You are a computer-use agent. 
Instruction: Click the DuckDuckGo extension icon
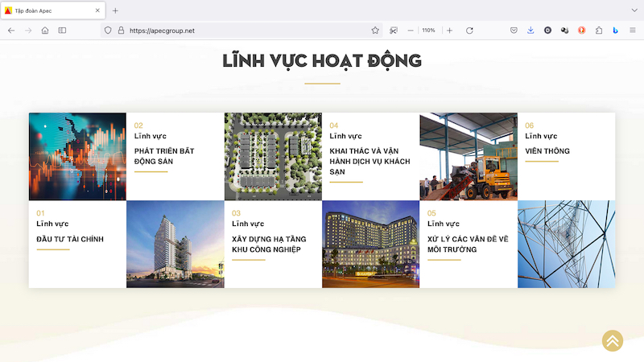(582, 31)
